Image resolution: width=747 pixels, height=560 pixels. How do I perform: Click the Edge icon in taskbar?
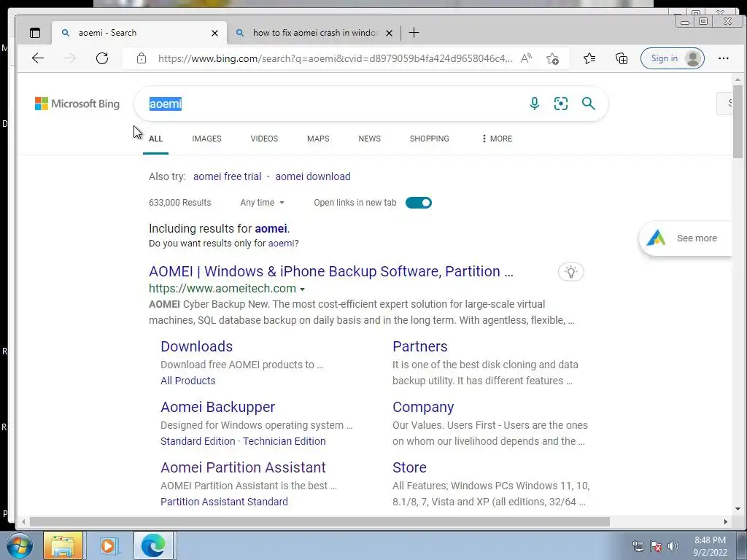[153, 545]
